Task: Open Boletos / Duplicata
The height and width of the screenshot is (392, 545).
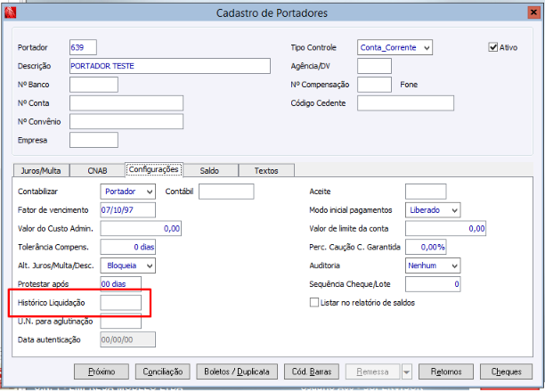Action: (236, 372)
